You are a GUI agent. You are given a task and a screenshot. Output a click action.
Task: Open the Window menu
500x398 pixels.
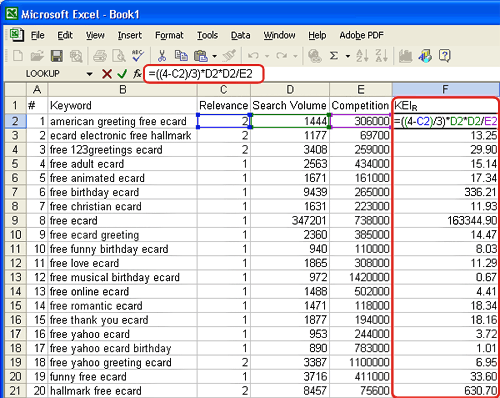coord(279,35)
